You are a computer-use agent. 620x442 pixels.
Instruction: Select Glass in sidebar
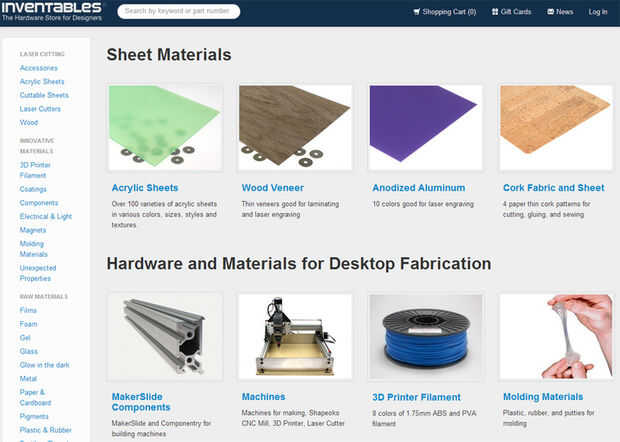click(x=29, y=351)
